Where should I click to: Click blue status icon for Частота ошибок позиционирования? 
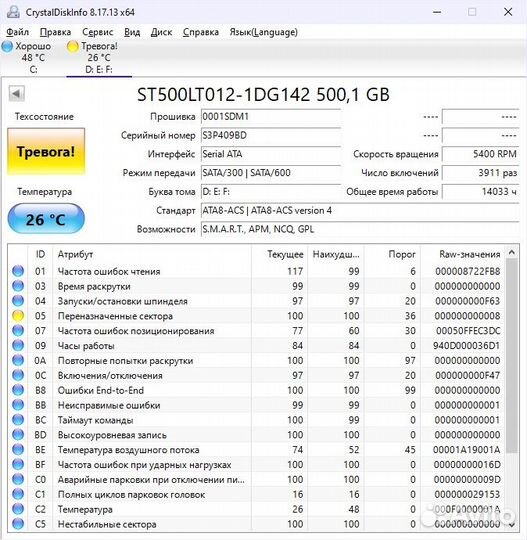pyautogui.click(x=18, y=331)
